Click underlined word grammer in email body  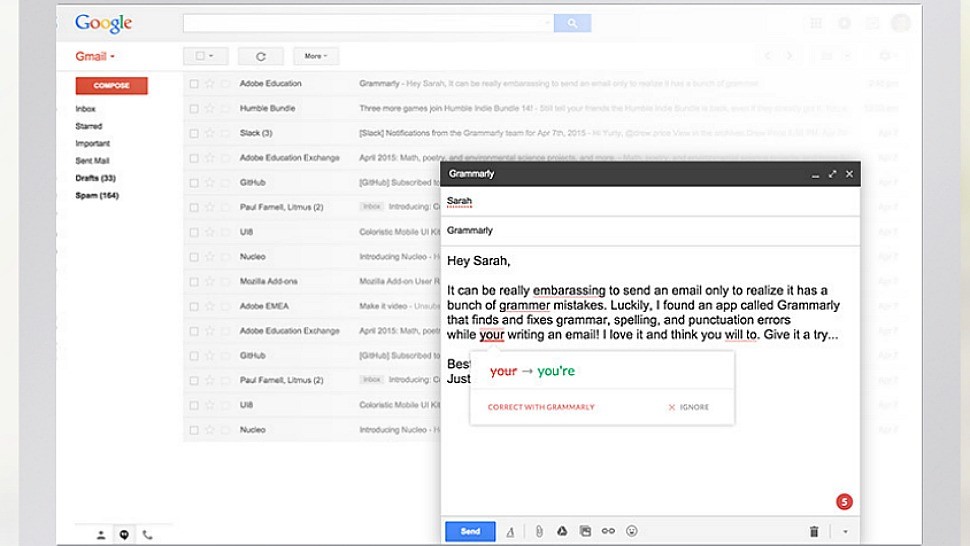(x=525, y=305)
